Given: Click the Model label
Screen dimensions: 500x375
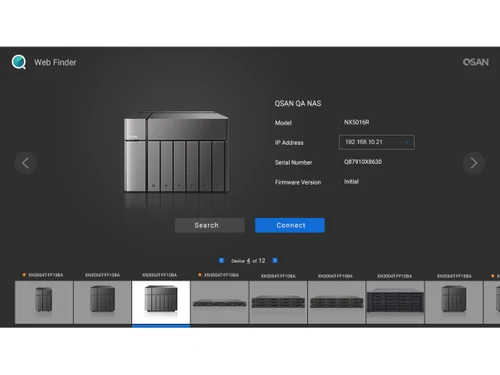Looking at the screenshot, I should [x=283, y=123].
